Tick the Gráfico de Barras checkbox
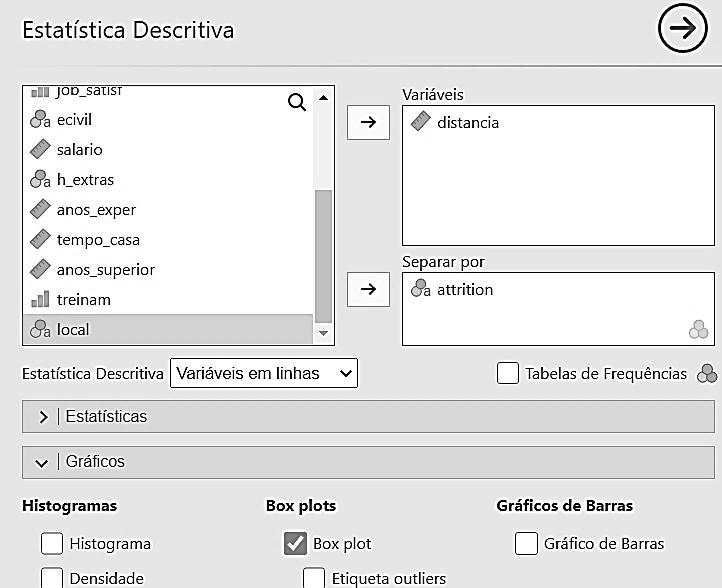Image resolution: width=722 pixels, height=588 pixels. coord(527,544)
